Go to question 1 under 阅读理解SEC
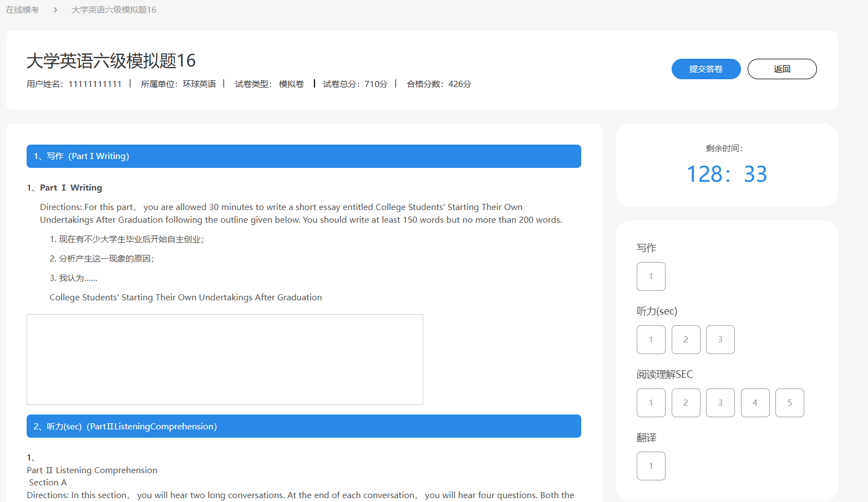The height and width of the screenshot is (502, 868). [x=651, y=403]
